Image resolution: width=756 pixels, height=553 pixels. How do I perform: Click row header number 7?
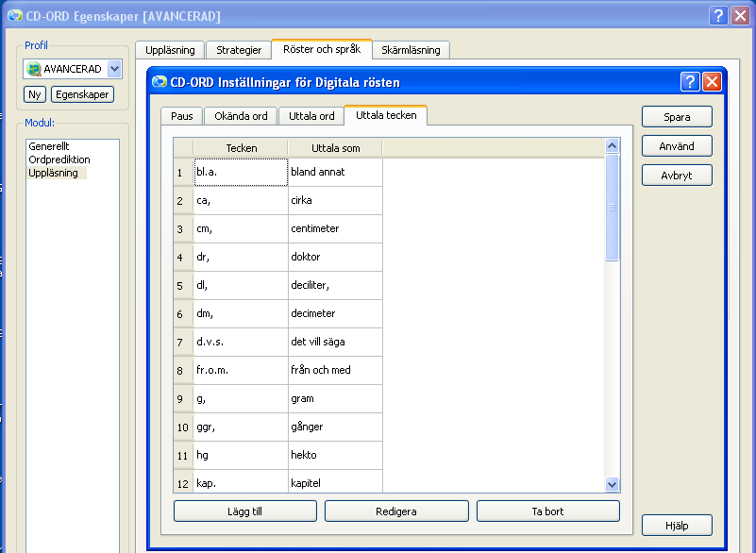[183, 342]
